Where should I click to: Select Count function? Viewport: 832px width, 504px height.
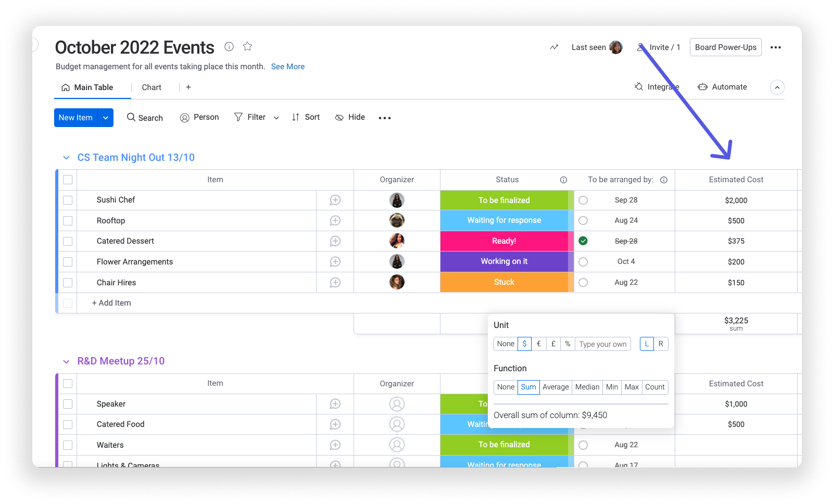[x=655, y=387]
